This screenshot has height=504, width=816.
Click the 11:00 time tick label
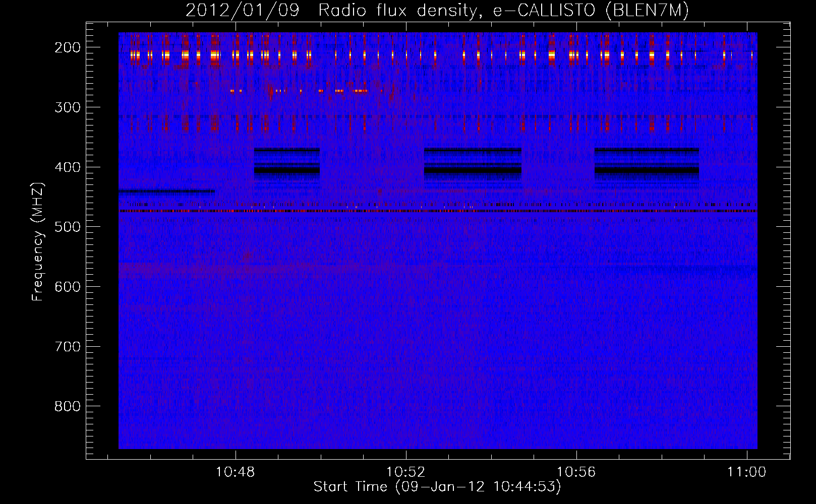(746, 472)
